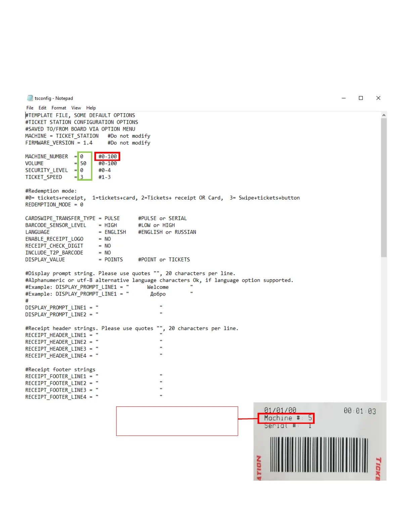Open the Format menu
The height and width of the screenshot is (532, 411).
coord(59,108)
